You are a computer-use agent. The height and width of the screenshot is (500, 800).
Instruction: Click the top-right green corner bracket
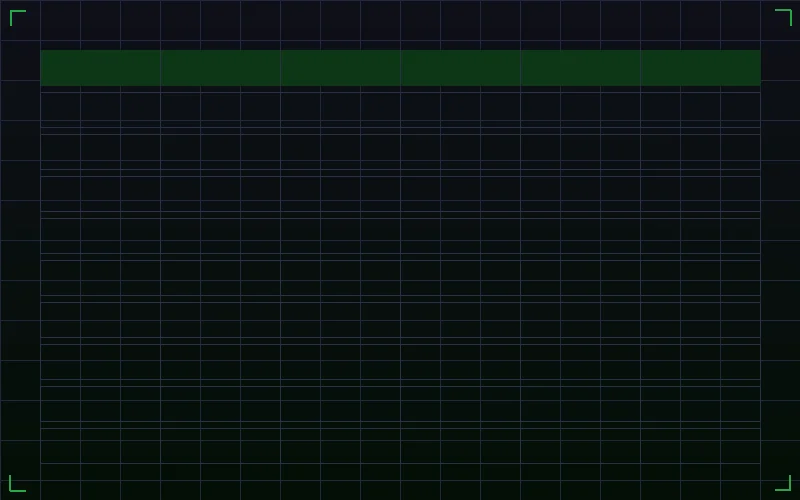[784, 16]
